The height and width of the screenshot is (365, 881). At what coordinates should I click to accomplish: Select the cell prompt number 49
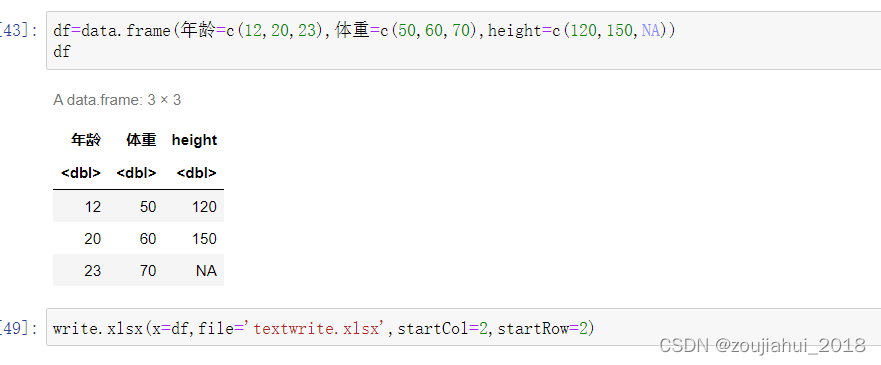pos(20,328)
